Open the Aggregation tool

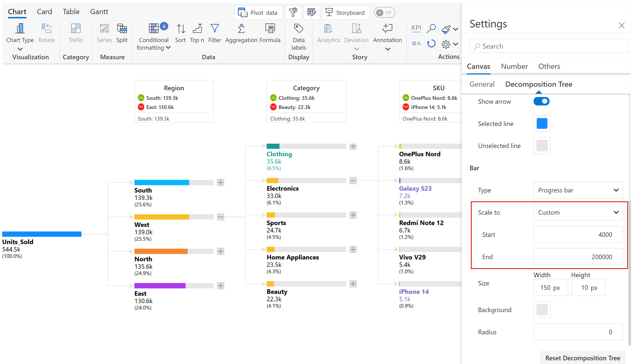click(x=241, y=29)
